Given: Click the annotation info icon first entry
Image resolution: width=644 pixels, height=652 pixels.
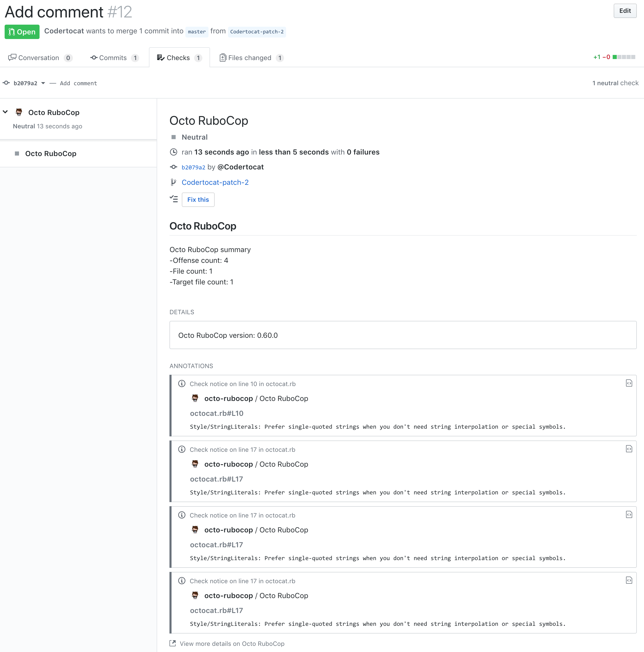Looking at the screenshot, I should (x=182, y=383).
